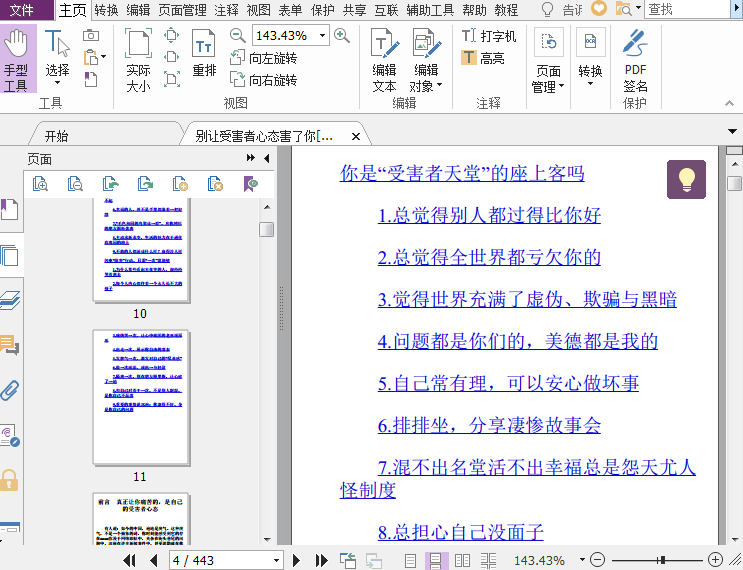Click the zoom out magnifier

[x=237, y=36]
